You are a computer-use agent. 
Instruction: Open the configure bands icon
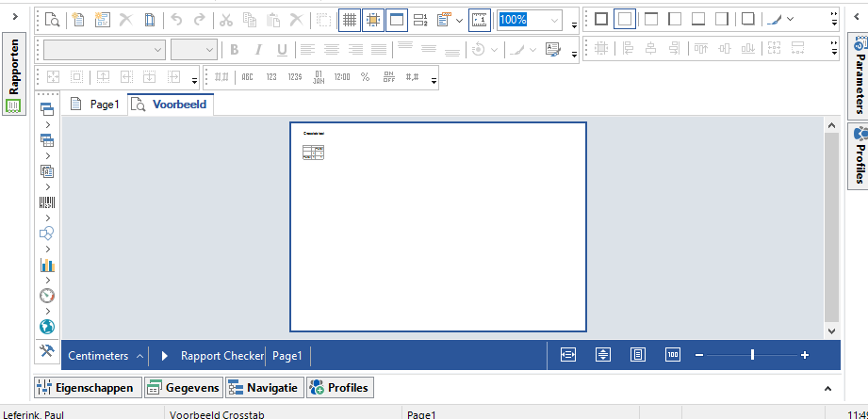click(x=420, y=20)
